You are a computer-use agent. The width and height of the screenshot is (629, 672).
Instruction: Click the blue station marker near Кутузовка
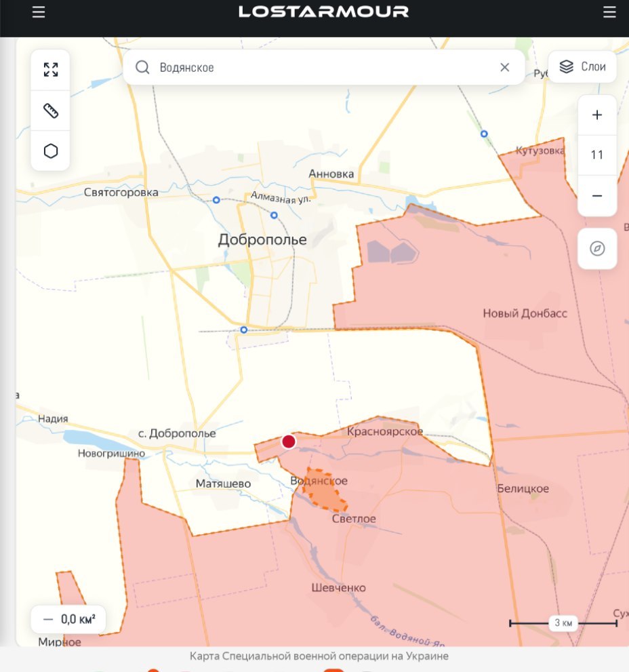pos(484,134)
